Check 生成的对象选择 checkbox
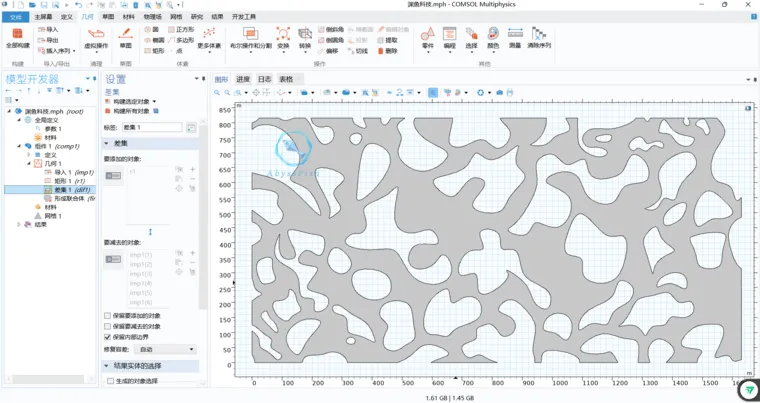Image resolution: width=760 pixels, height=403 pixels. tap(110, 381)
